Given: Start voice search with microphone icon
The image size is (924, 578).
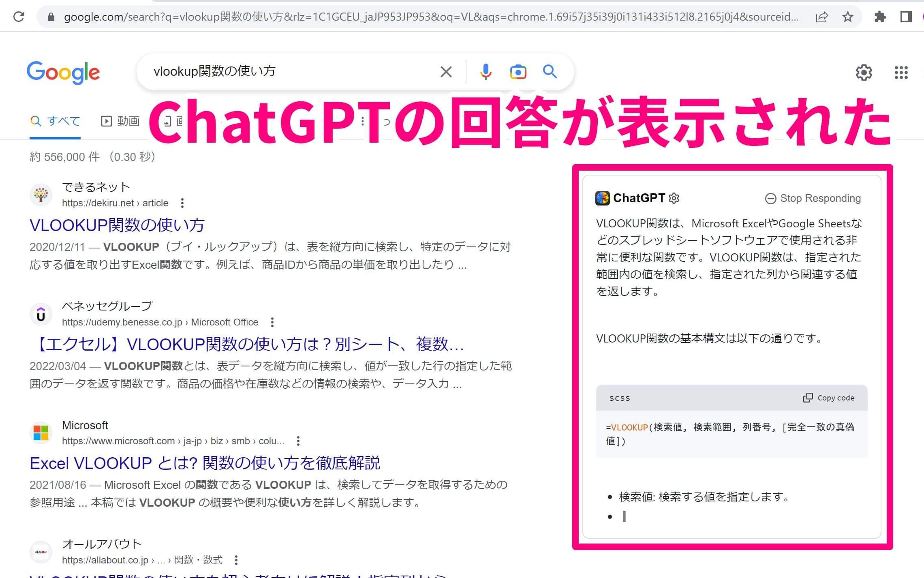Looking at the screenshot, I should [x=486, y=72].
